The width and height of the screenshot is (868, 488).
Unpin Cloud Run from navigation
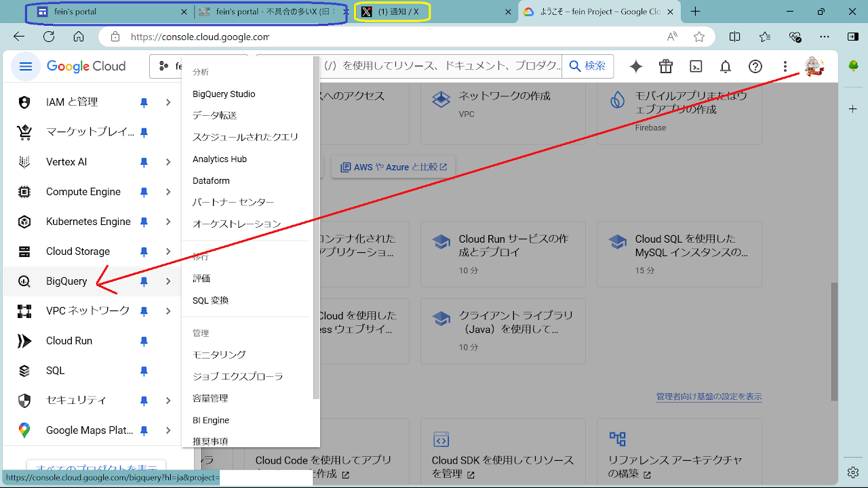point(144,341)
